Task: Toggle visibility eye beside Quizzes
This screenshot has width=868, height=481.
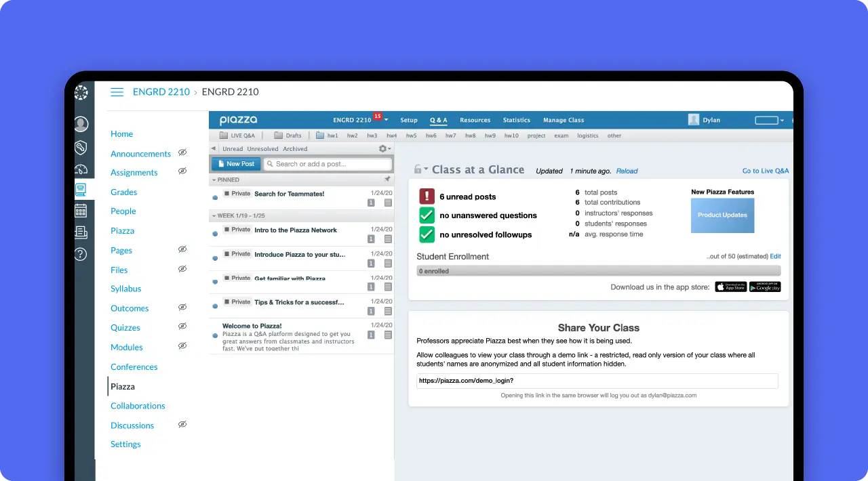Action: tap(182, 327)
